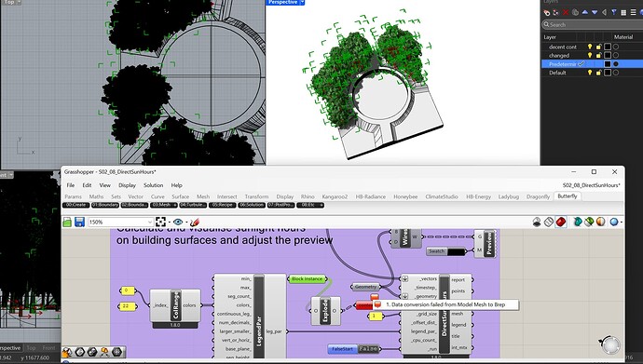
Task: Click the 06::Solution panel button
Action: pos(252,205)
